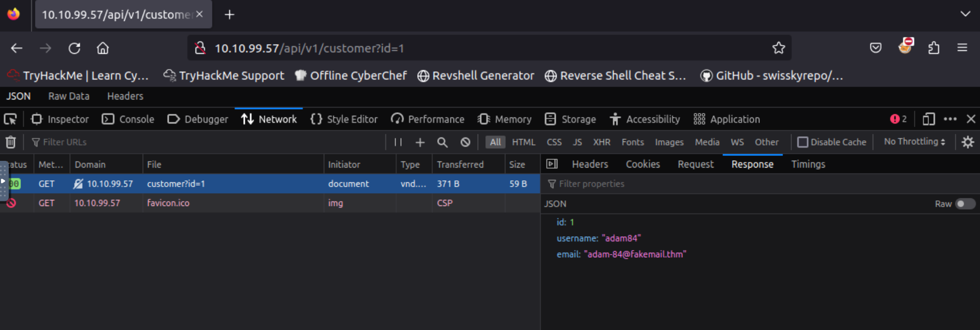Click the element picker icon in DevTools

10,119
